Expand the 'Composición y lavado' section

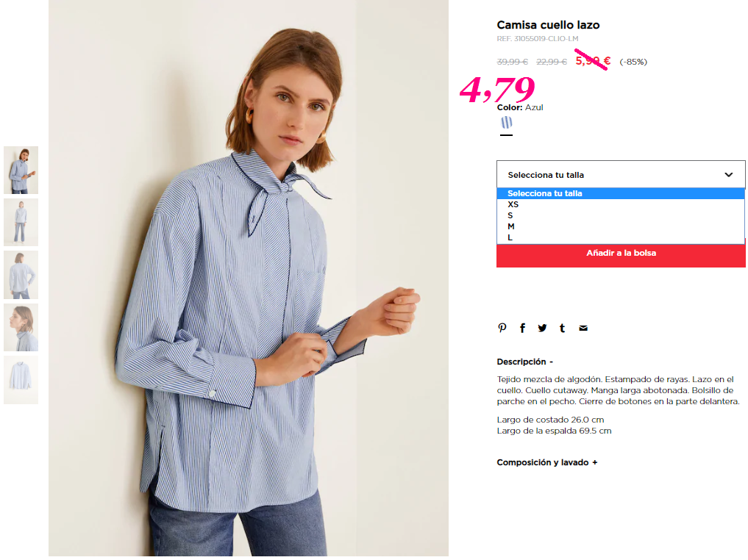[x=546, y=462]
